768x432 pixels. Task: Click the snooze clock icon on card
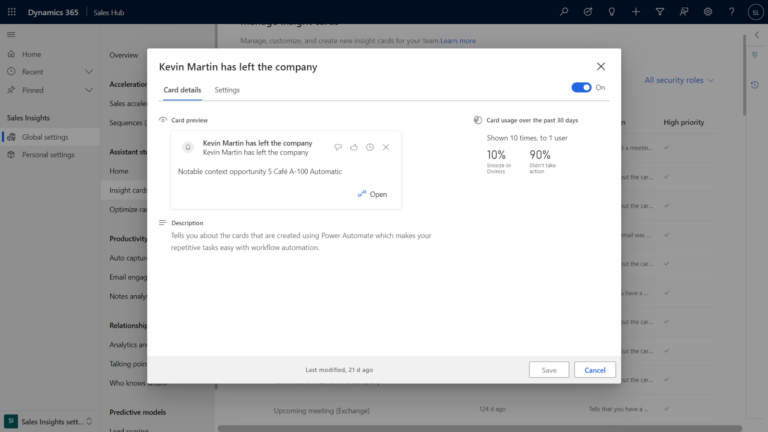370,147
